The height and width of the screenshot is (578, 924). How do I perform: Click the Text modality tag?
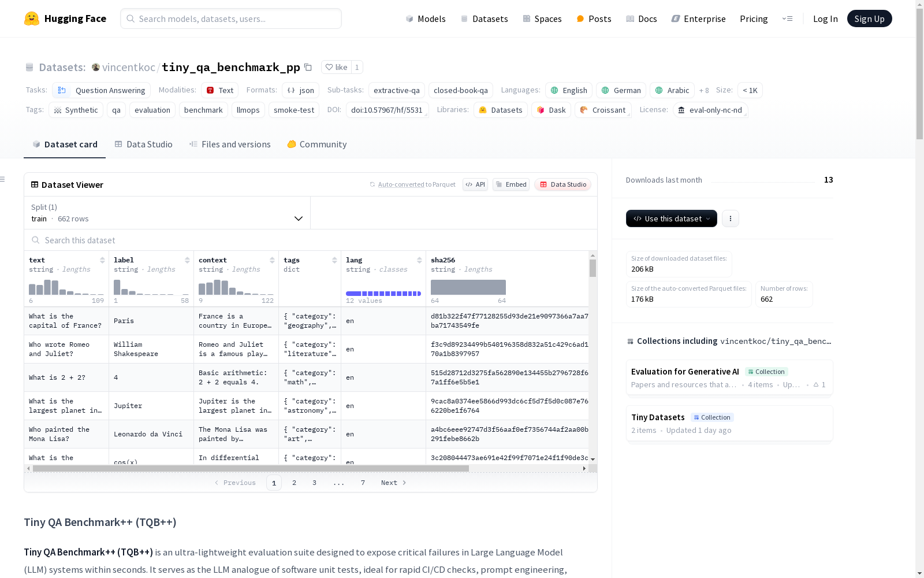(x=220, y=90)
